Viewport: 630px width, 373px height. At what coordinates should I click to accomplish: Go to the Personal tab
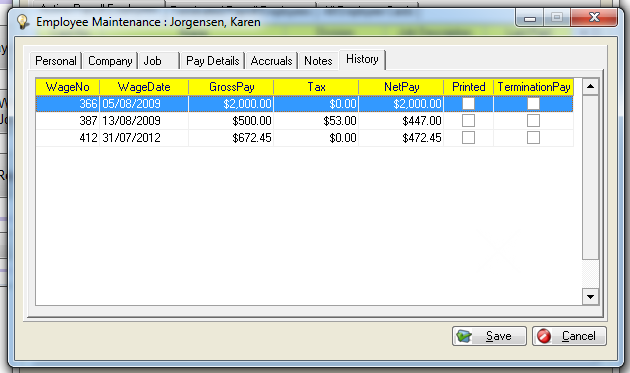[x=56, y=61]
